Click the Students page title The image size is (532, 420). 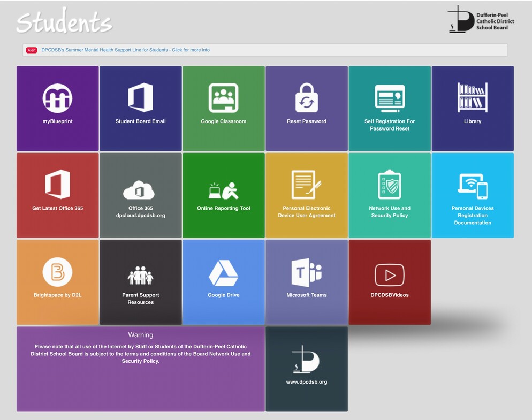(64, 21)
